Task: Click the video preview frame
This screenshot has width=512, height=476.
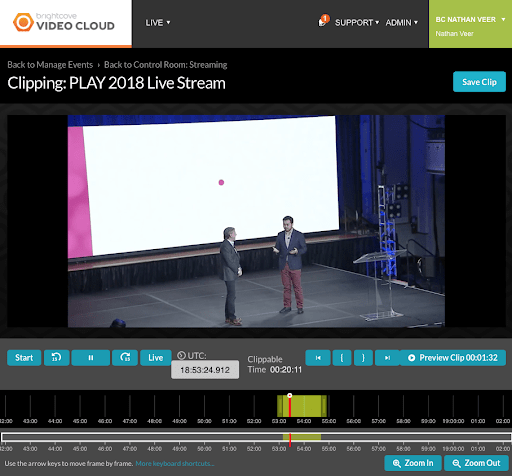Action: coord(256,221)
